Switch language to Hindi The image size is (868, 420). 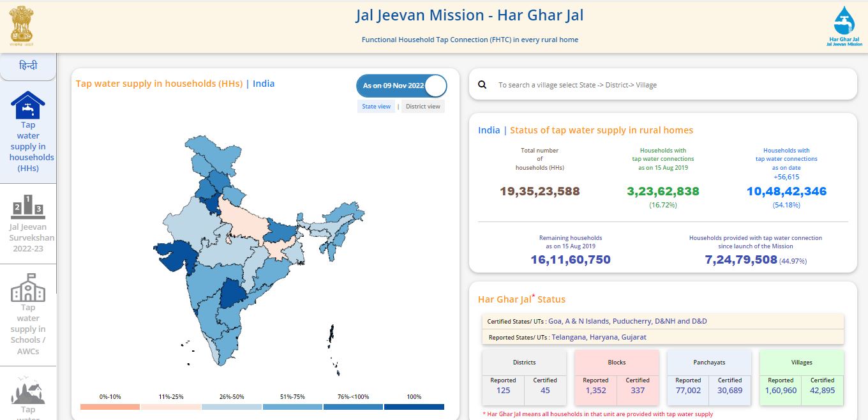(28, 66)
